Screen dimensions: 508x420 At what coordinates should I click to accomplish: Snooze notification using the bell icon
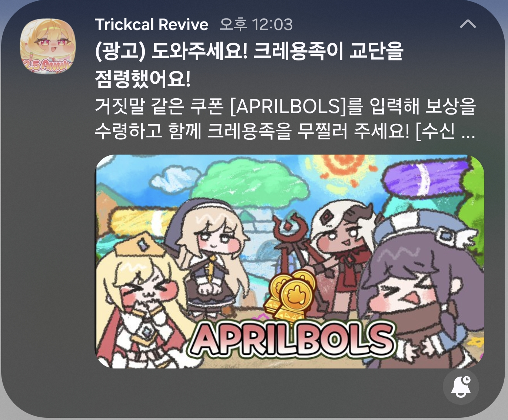(461, 387)
